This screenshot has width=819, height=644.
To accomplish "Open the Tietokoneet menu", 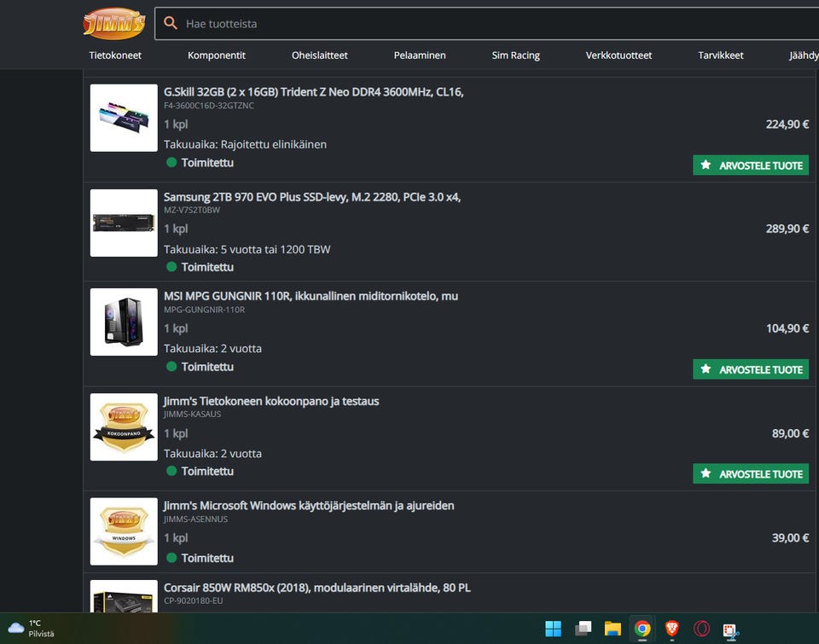I will coord(115,55).
